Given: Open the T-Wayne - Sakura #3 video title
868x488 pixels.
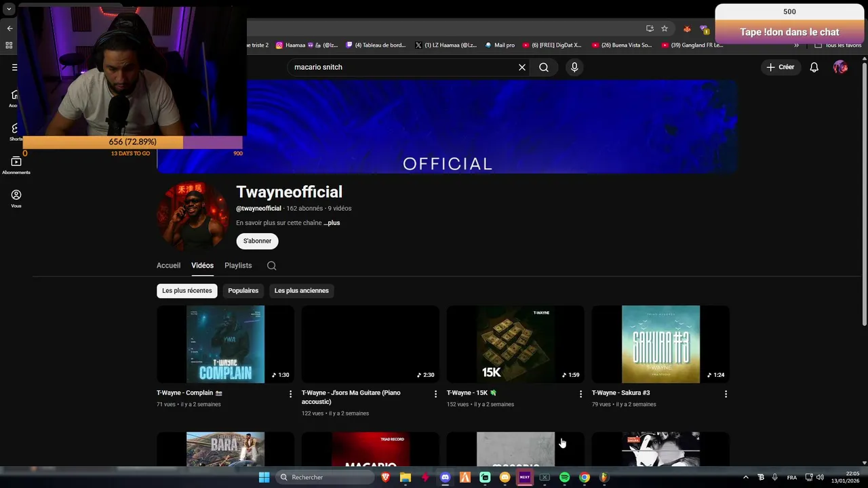Looking at the screenshot, I should [x=621, y=393].
